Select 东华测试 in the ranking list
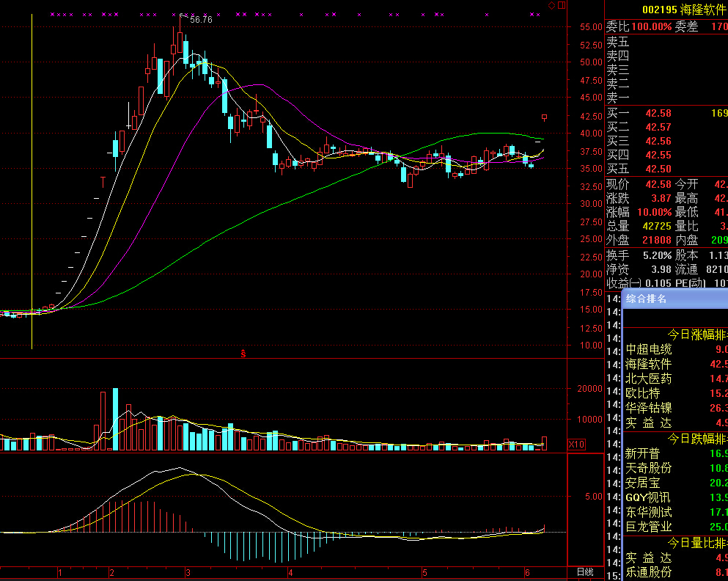 click(649, 512)
